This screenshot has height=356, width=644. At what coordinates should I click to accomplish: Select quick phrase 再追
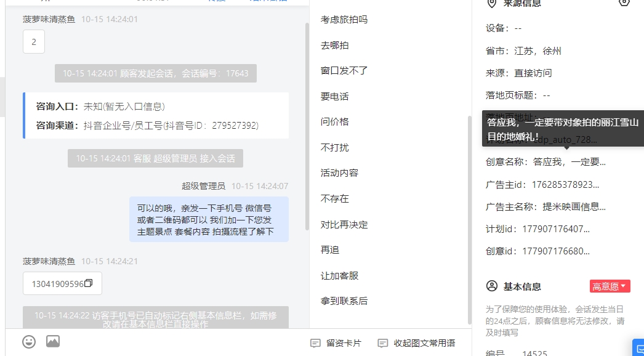pos(330,250)
